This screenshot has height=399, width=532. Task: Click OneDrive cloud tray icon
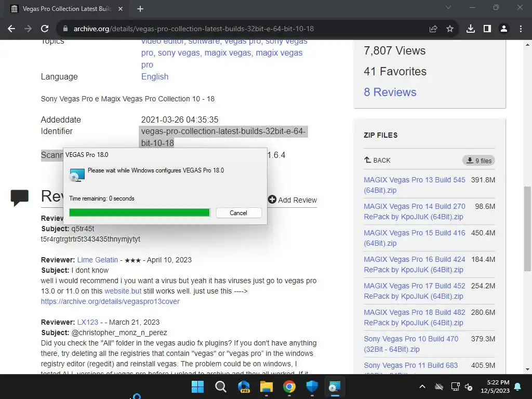coord(439,387)
